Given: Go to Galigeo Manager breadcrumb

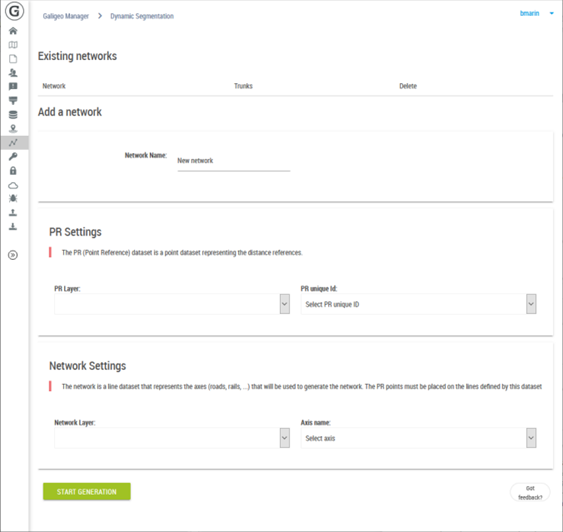Looking at the screenshot, I should point(66,16).
